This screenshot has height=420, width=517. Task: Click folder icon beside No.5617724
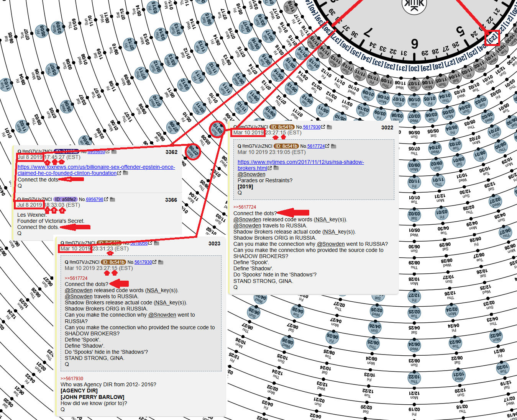(x=333, y=146)
